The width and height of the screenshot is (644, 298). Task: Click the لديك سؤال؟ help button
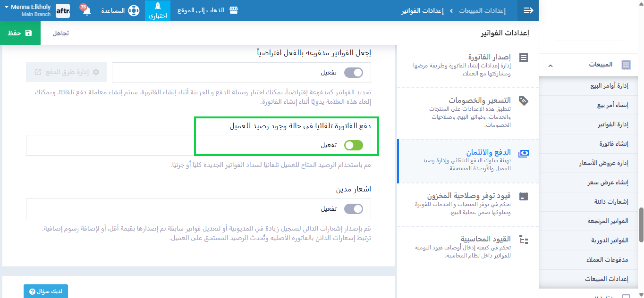(x=46, y=291)
